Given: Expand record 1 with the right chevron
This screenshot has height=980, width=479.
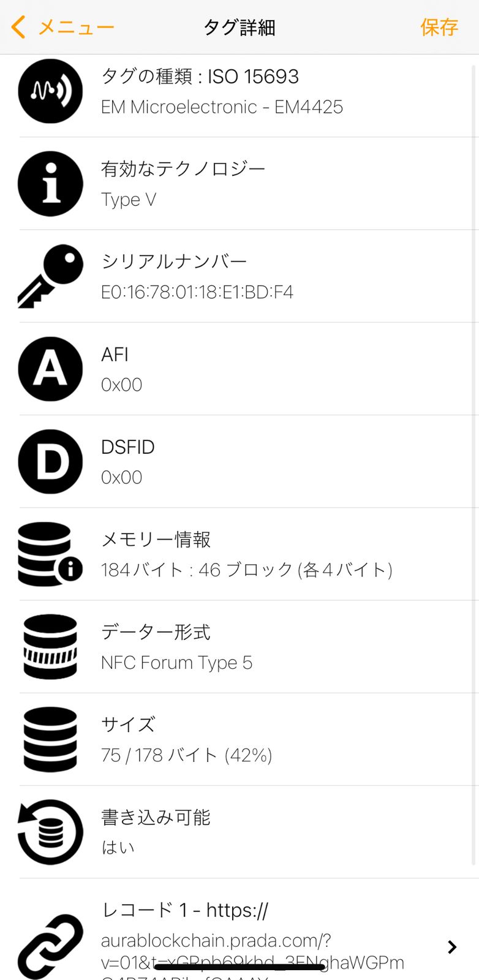Looking at the screenshot, I should [x=452, y=947].
